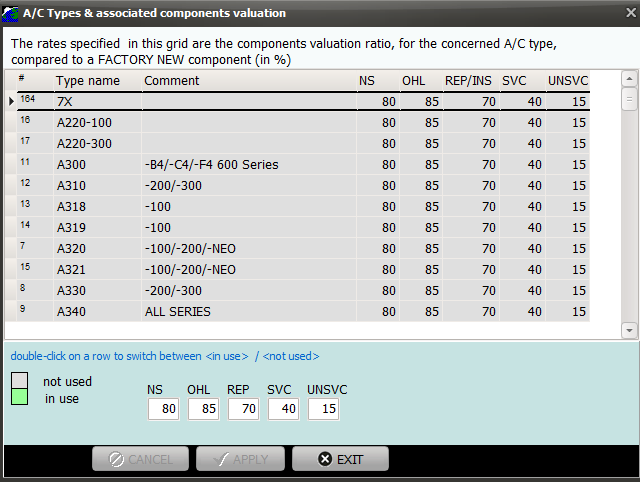Select the A220-100 row

tap(303, 122)
